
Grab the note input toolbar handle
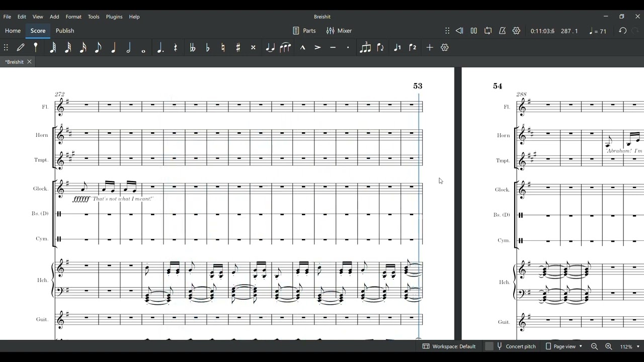point(6,47)
